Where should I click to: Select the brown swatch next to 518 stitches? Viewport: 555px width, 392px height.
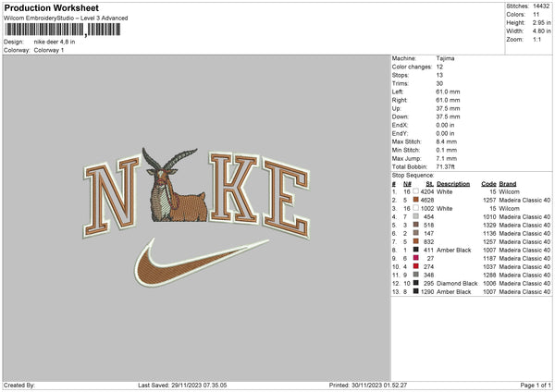point(416,225)
